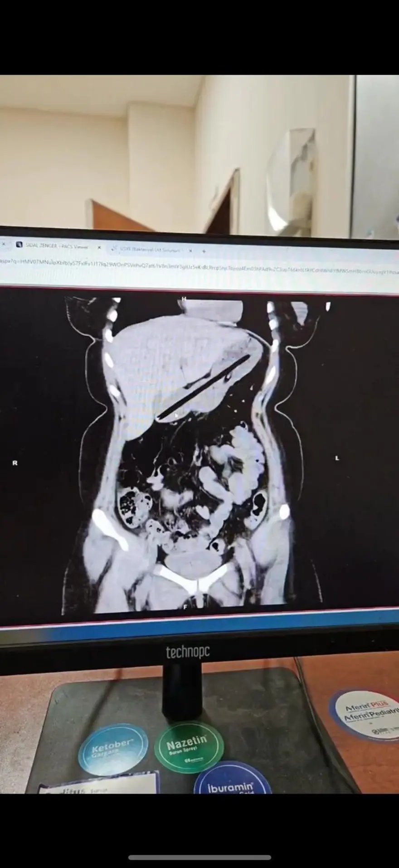The width and height of the screenshot is (399, 868).
Task: Close the USYE tab
Action: tap(190, 251)
